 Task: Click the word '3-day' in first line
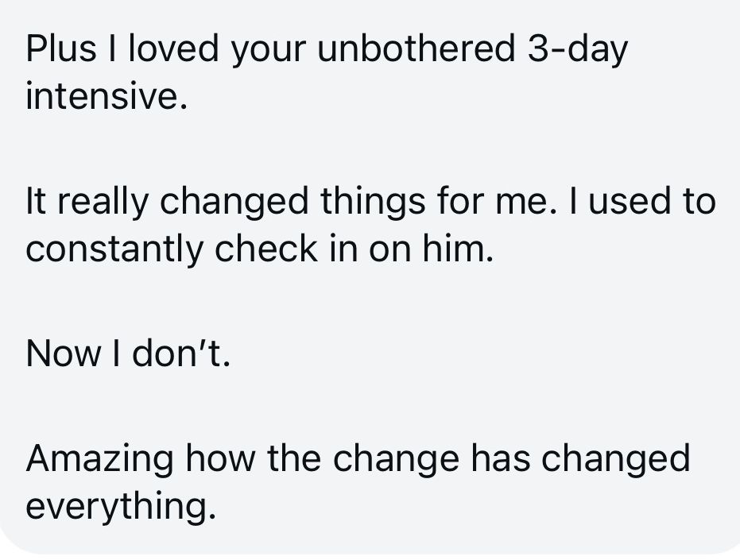click(x=578, y=49)
